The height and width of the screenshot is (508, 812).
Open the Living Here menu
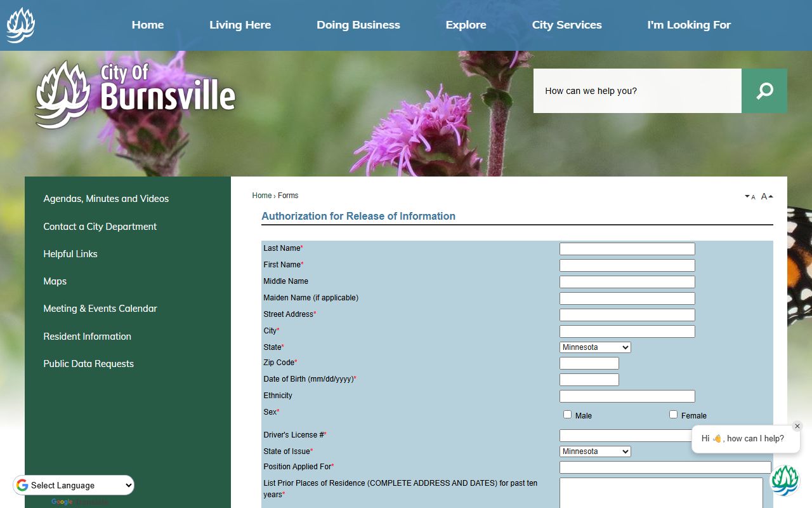point(240,25)
